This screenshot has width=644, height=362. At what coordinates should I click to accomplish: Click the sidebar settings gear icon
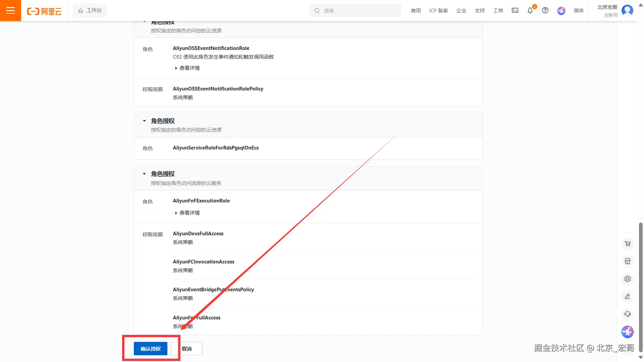pos(628,279)
